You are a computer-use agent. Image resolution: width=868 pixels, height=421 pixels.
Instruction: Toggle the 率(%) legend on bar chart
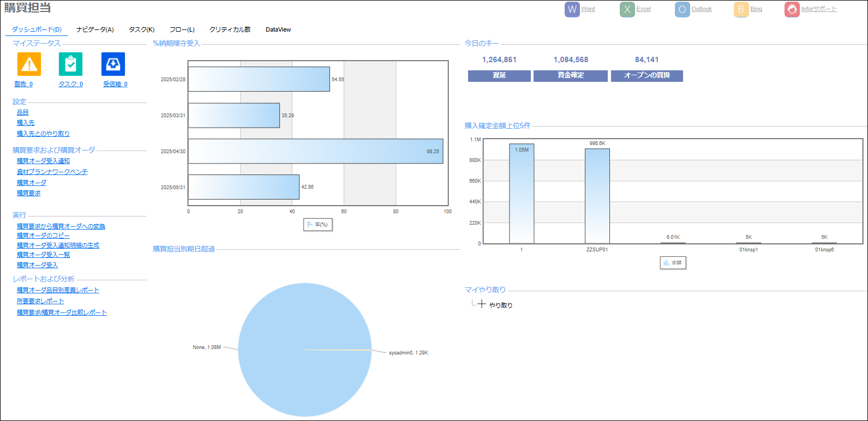click(x=318, y=225)
